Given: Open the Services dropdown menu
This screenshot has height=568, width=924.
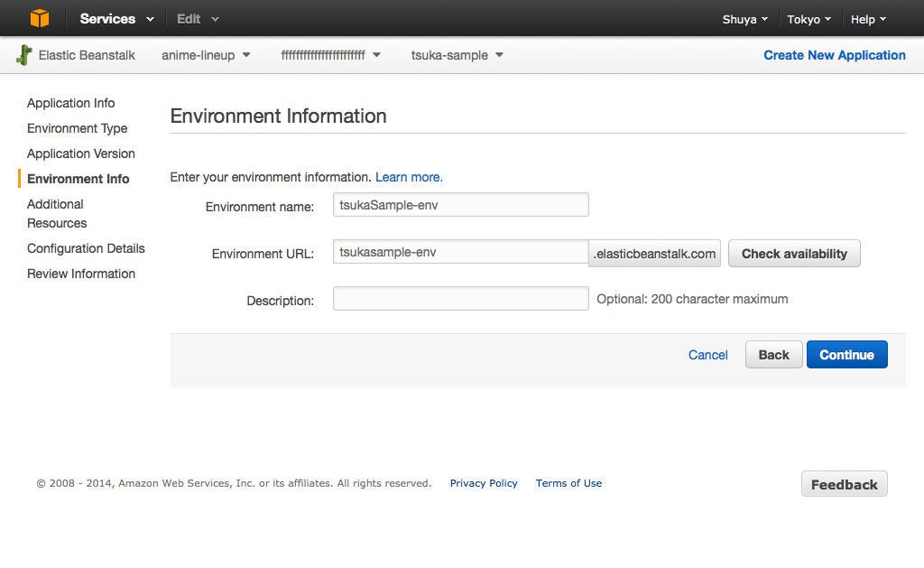Looking at the screenshot, I should pyautogui.click(x=116, y=19).
